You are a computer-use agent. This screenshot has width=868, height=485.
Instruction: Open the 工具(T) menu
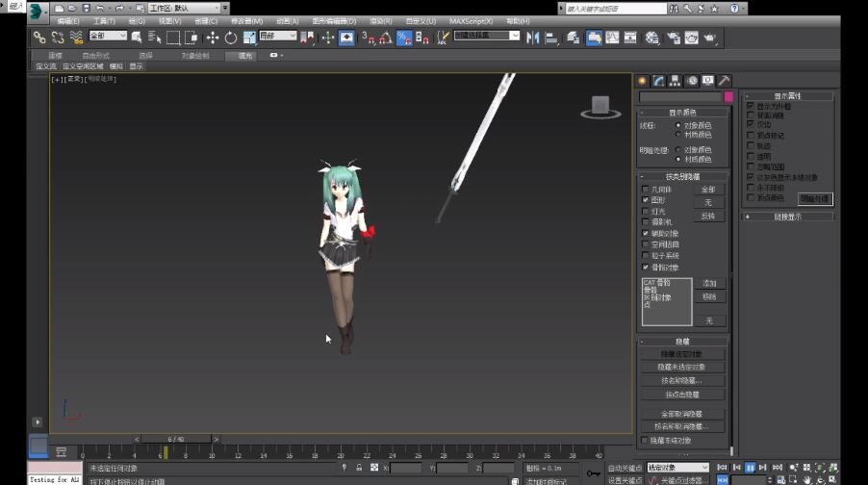point(104,21)
